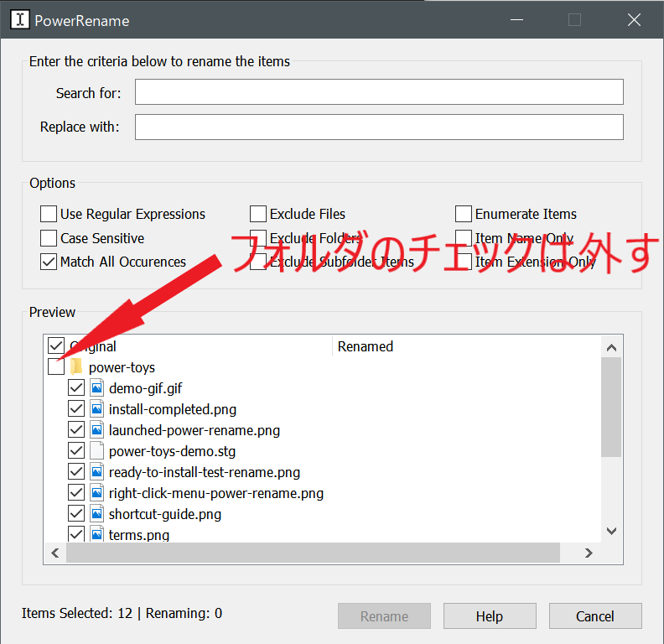Uncheck Match All Occurences

tap(49, 262)
